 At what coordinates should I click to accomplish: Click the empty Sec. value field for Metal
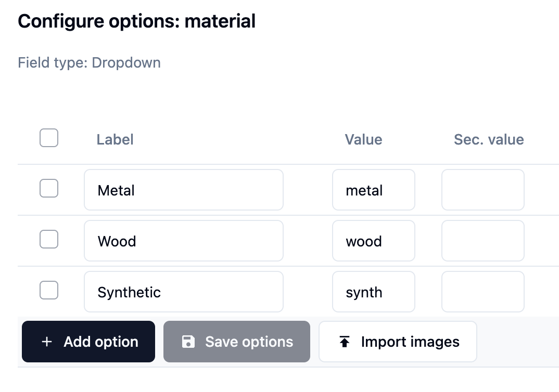pos(482,190)
